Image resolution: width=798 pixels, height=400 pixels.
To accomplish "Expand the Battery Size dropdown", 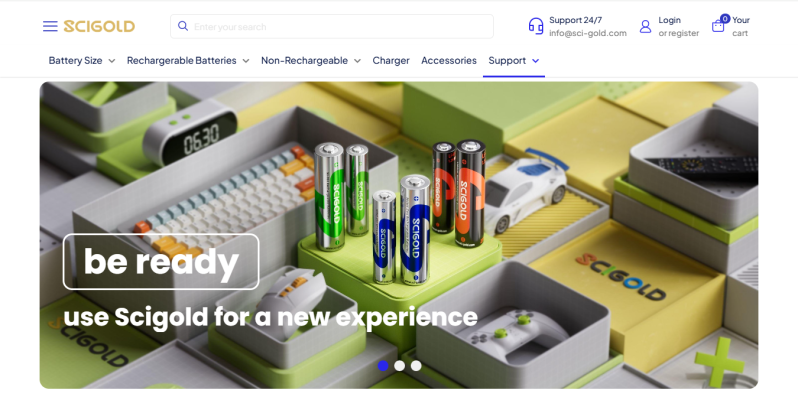I will click(x=82, y=61).
